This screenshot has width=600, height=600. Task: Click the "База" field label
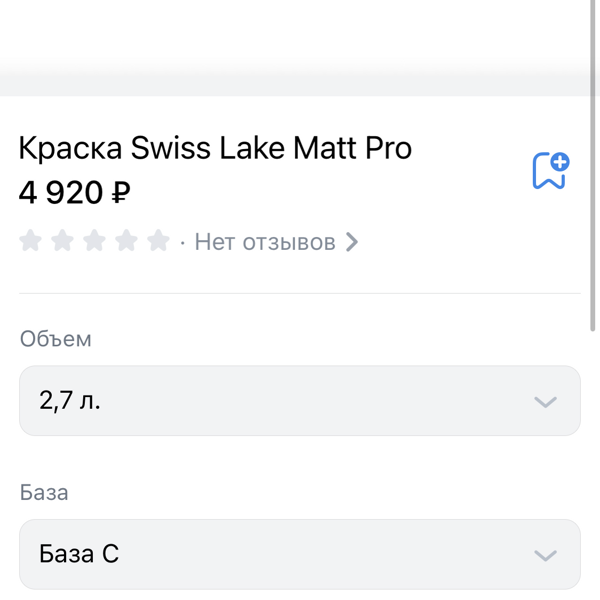[x=44, y=493]
